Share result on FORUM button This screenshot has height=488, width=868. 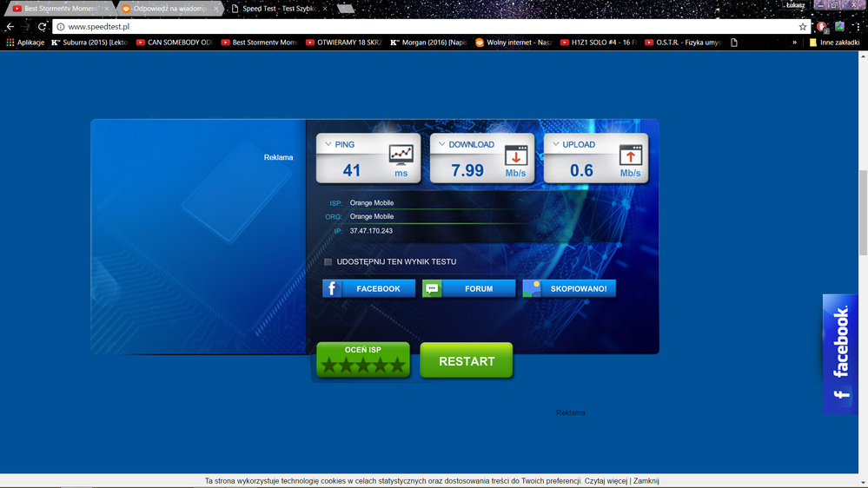468,288
